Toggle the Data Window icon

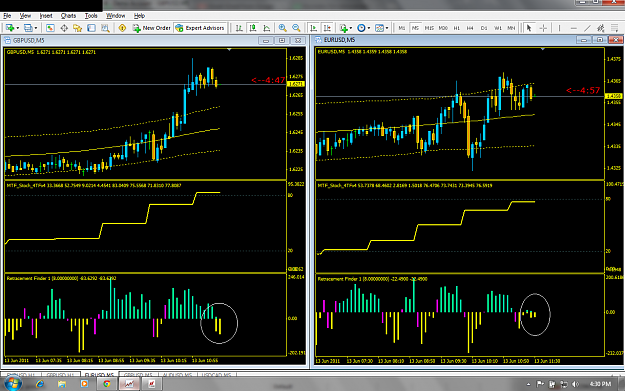coord(64,28)
